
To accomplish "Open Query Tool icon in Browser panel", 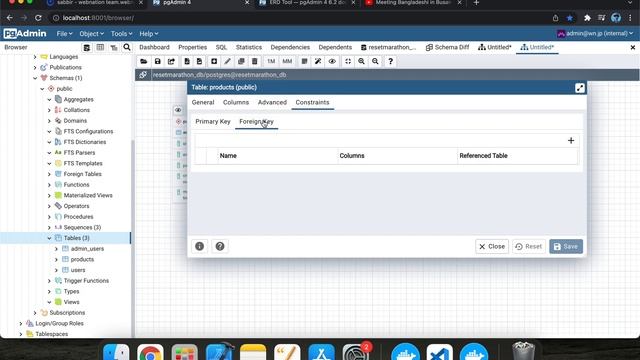I will point(87,48).
